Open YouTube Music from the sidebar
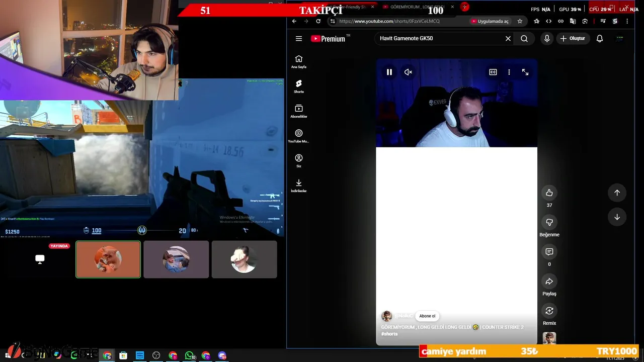 pos(299,136)
